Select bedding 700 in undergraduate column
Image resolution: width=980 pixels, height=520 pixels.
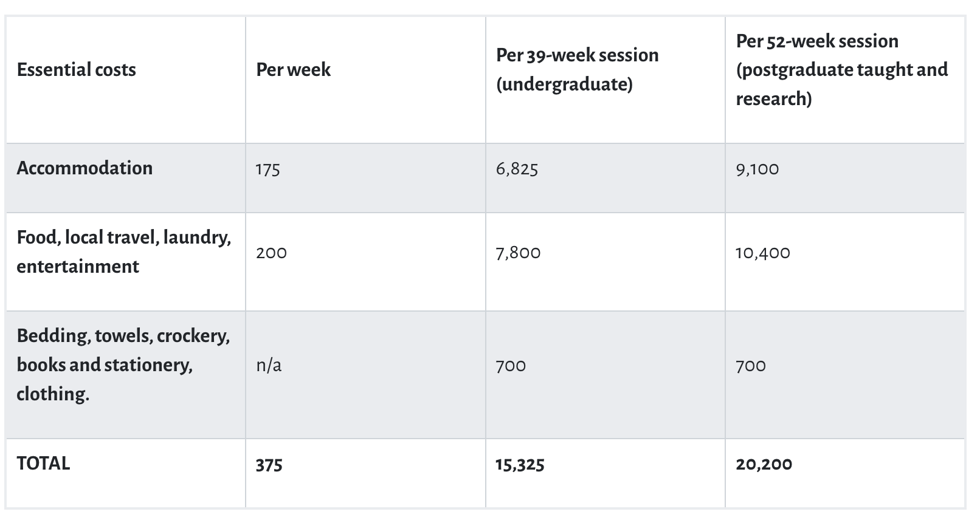click(511, 366)
